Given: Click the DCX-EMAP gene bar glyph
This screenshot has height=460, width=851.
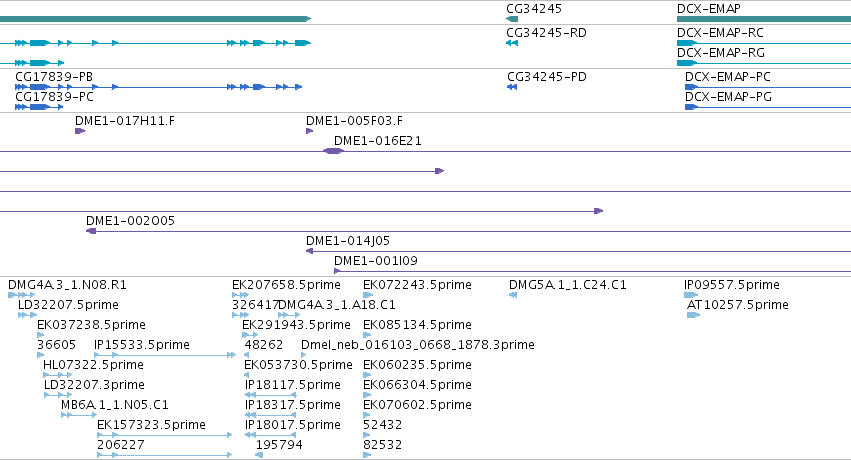Looking at the screenshot, I should point(764,19).
